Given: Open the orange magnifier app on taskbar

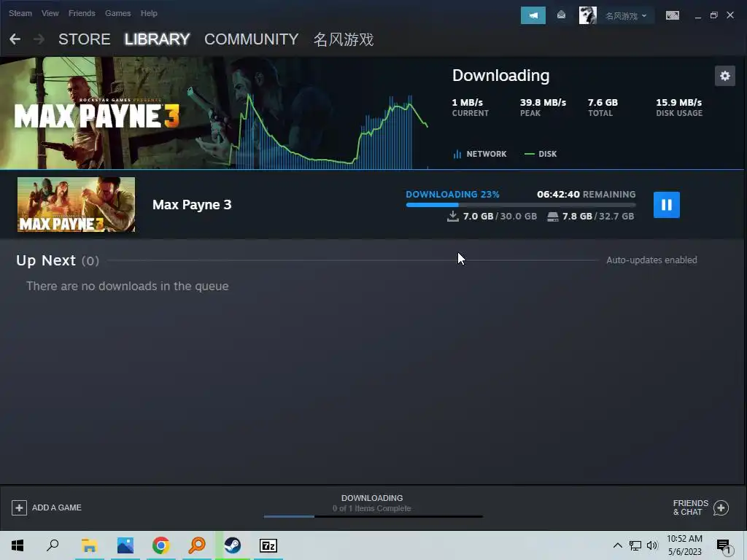Looking at the screenshot, I should coord(197,545).
